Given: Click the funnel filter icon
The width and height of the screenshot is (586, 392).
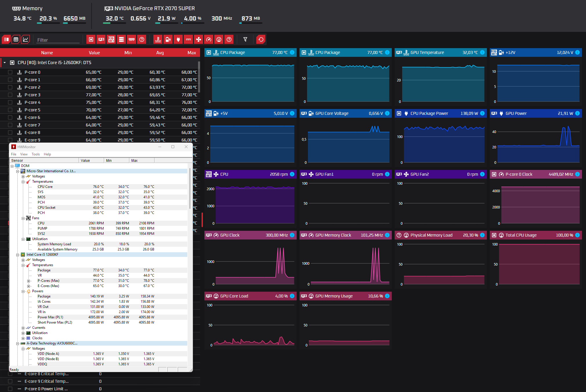Looking at the screenshot, I should [x=245, y=39].
